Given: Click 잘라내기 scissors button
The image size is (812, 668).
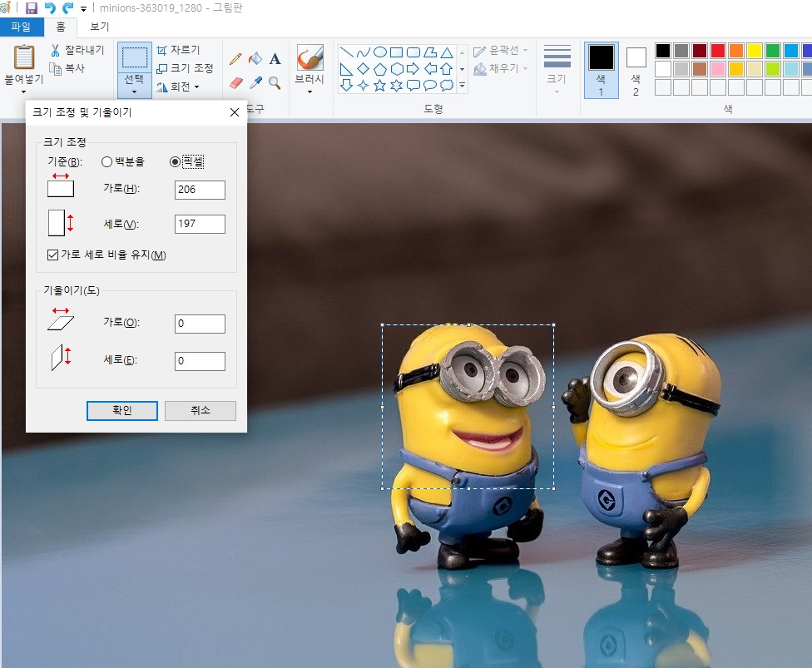Looking at the screenshot, I should (77, 50).
